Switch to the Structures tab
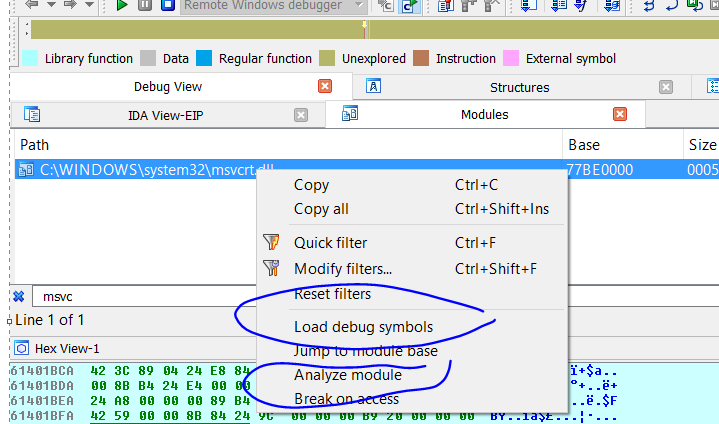Viewport: 719px width, 424px height. tap(525, 87)
